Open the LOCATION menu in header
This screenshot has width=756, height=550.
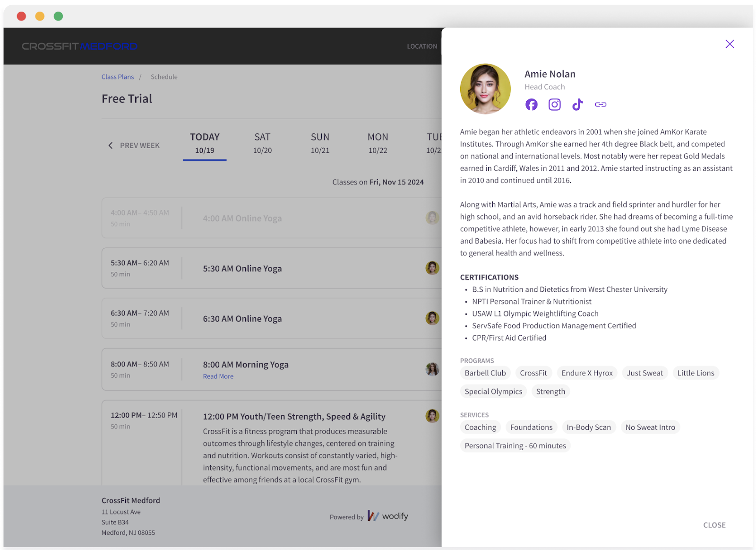(422, 46)
